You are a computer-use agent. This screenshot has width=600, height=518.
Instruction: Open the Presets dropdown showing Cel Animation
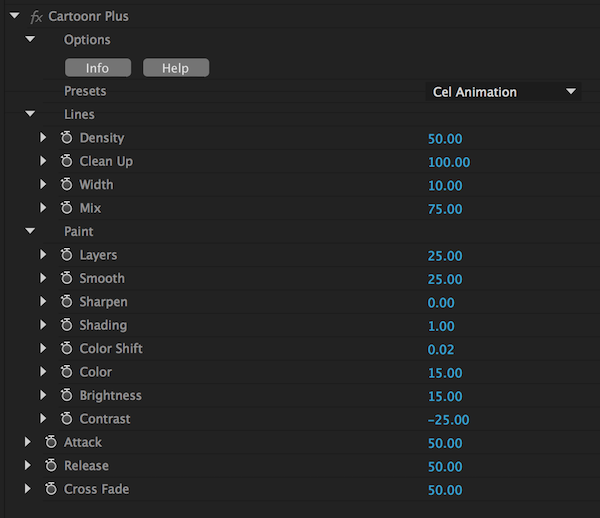coord(504,92)
